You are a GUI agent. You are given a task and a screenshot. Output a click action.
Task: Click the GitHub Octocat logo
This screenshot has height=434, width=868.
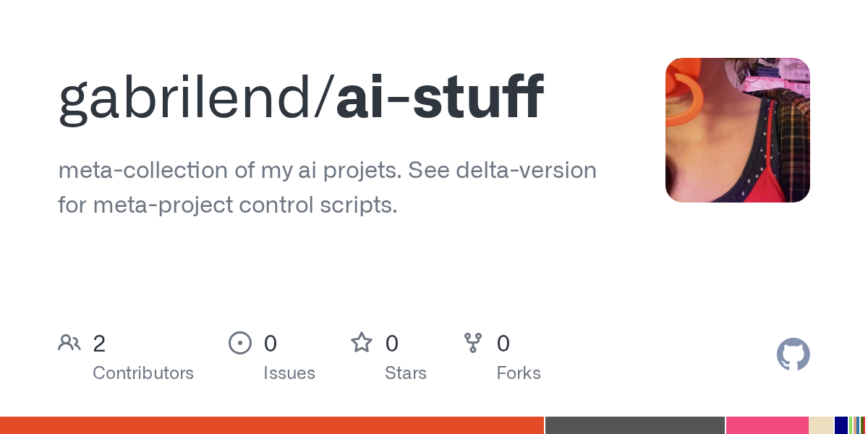click(793, 354)
